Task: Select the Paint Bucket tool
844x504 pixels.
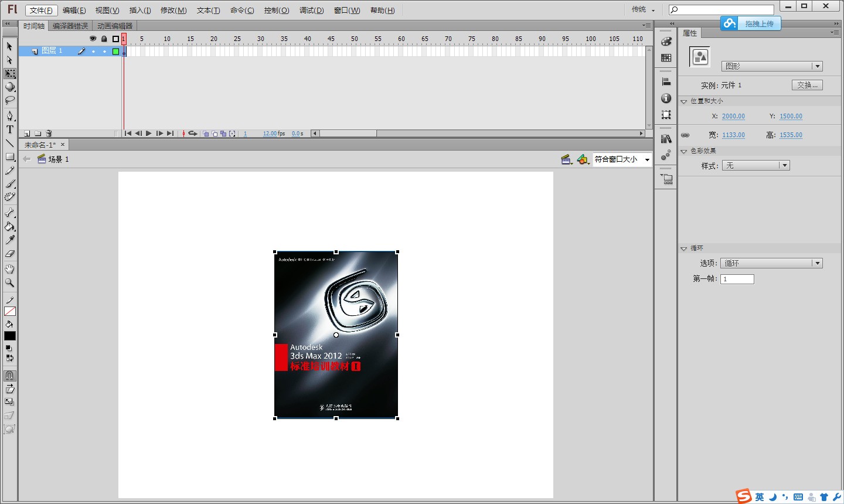Action: point(10,227)
